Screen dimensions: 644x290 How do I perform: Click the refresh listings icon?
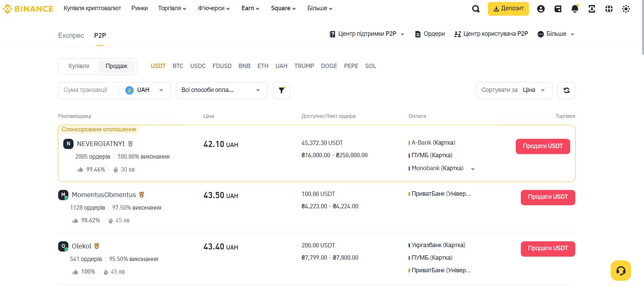click(566, 91)
